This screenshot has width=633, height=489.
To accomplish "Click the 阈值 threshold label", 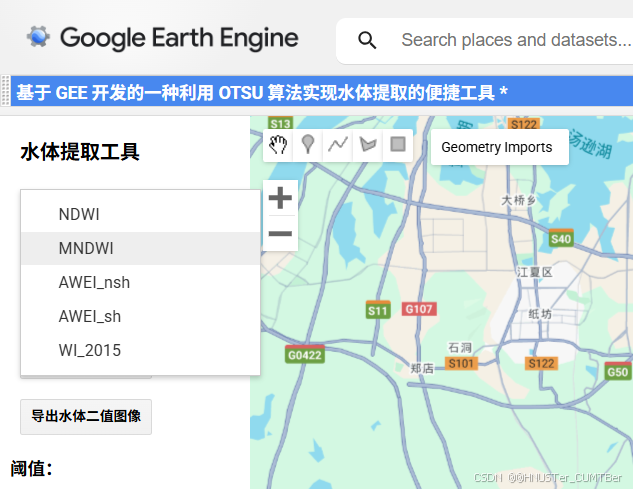I will [x=31, y=469].
